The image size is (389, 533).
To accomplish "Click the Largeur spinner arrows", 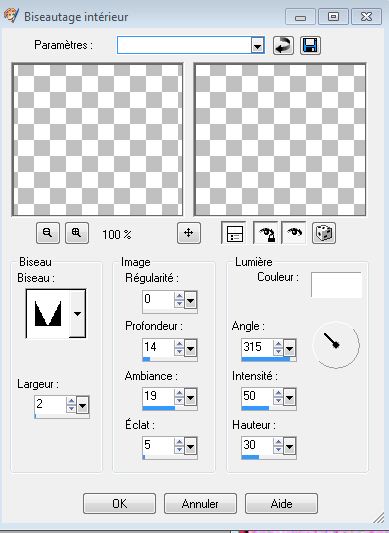I will [71, 405].
